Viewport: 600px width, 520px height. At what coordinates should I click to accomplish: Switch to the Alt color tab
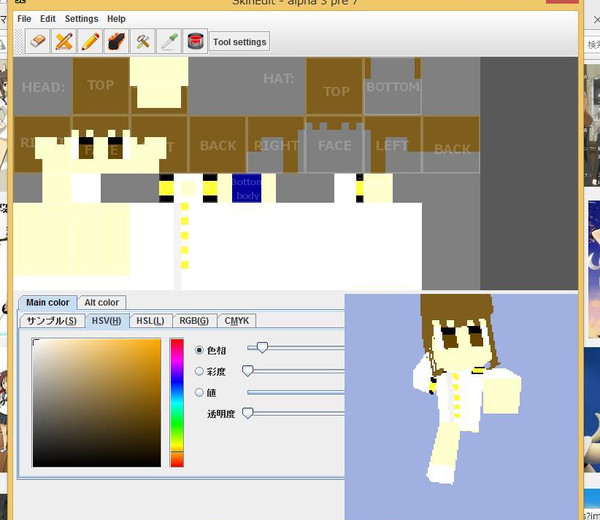click(x=101, y=302)
